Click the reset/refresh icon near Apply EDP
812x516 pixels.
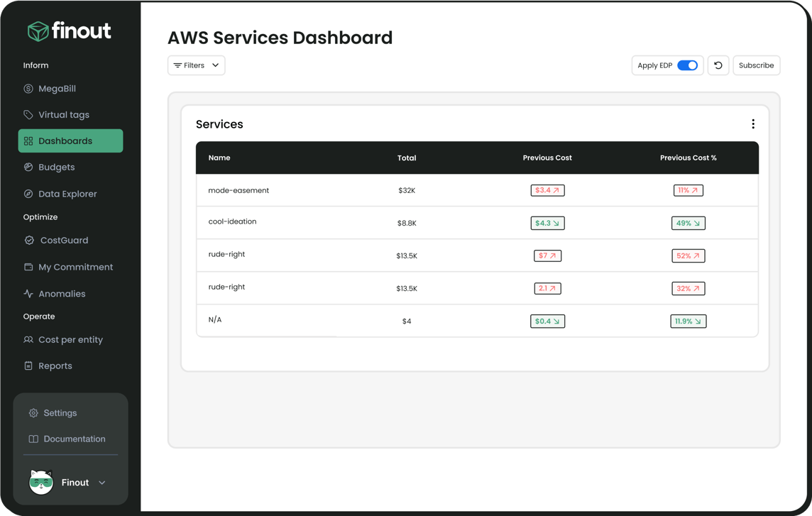coord(718,65)
